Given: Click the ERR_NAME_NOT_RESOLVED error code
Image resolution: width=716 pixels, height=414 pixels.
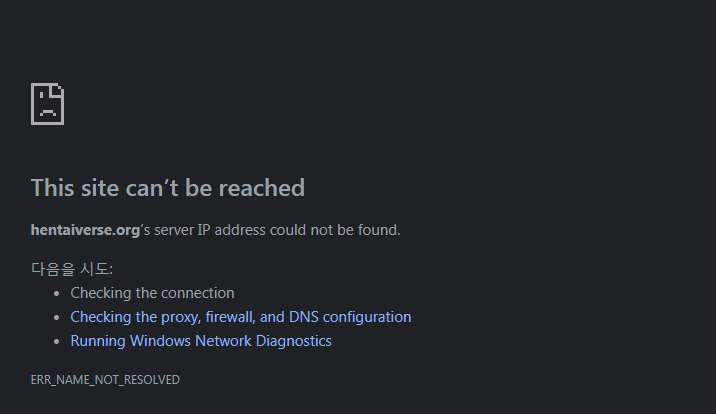Looking at the screenshot, I should click(x=105, y=380).
